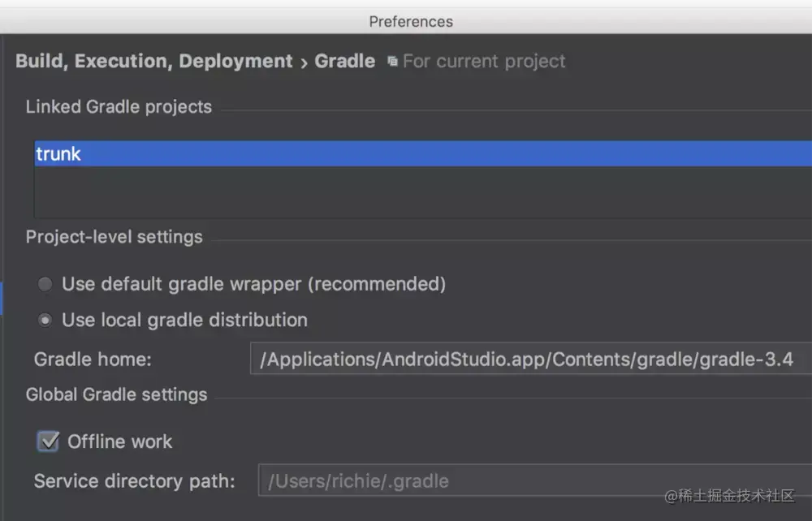
Task: Click the Preferences window title bar
Action: [411, 21]
